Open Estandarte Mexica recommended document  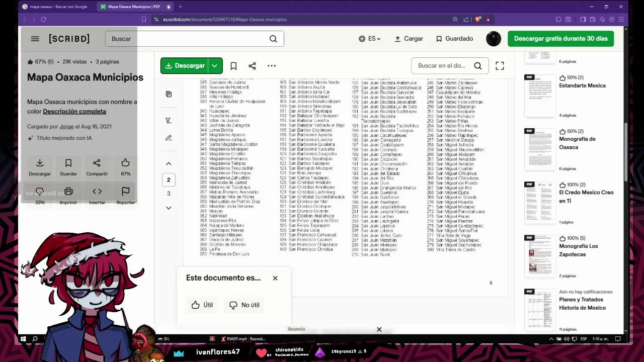(x=582, y=85)
